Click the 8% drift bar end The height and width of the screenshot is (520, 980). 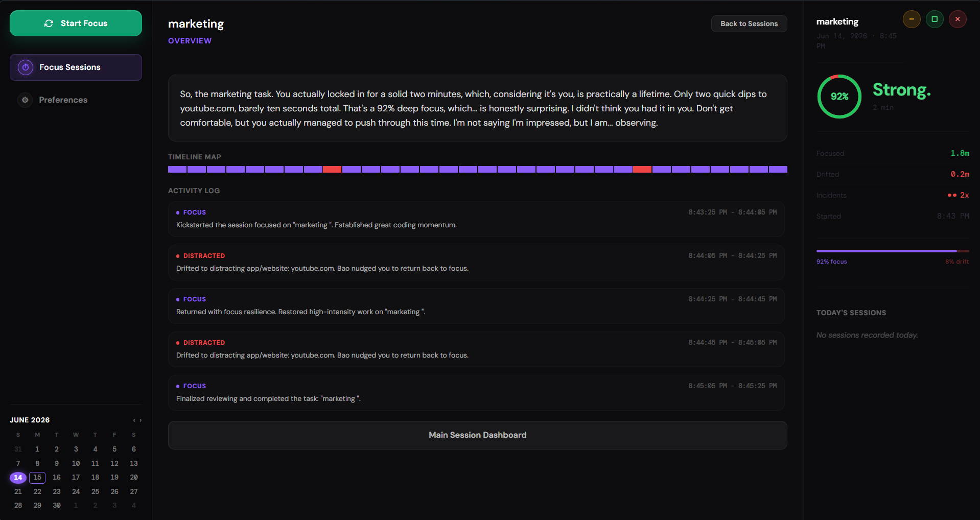click(x=963, y=251)
